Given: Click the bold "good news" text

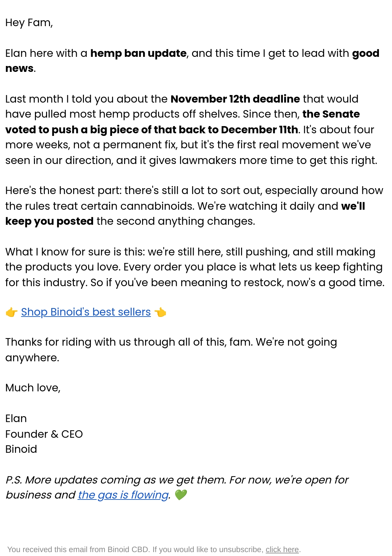Looking at the screenshot, I should pos(366,53).
